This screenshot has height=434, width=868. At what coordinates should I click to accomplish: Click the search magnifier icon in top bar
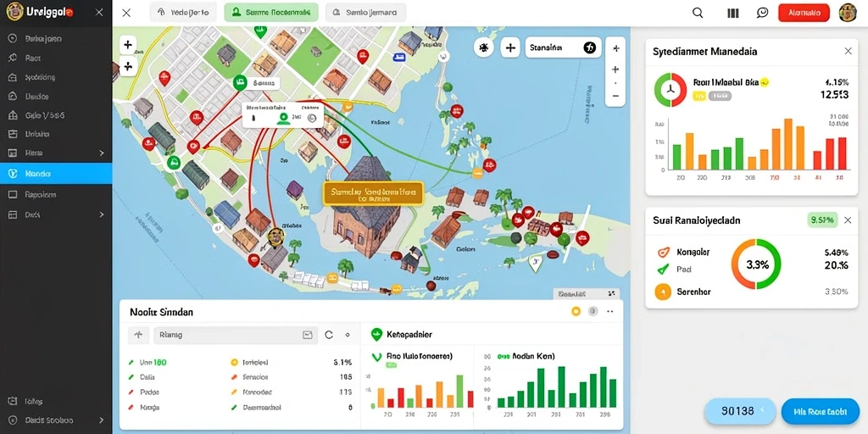[698, 13]
